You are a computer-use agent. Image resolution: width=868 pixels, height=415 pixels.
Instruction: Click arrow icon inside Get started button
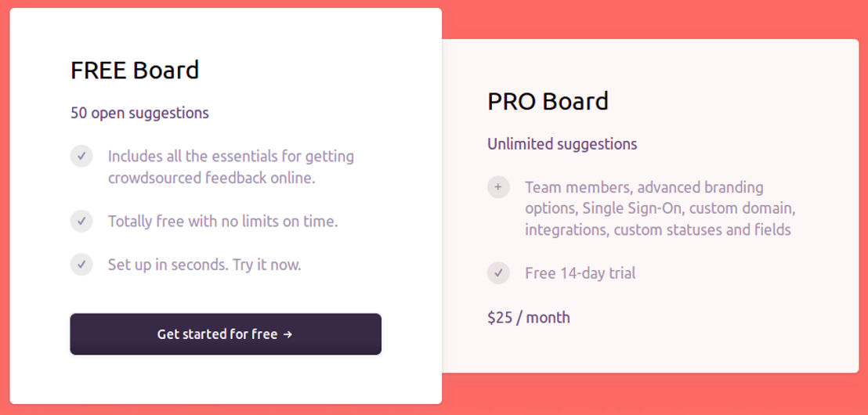[x=288, y=334]
